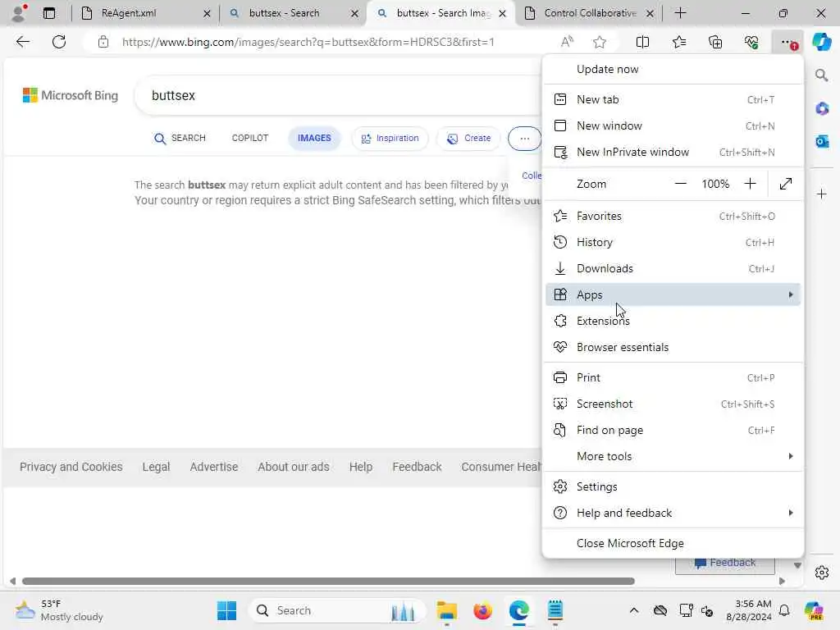Click the Create button
The height and width of the screenshot is (630, 840).
(x=468, y=138)
